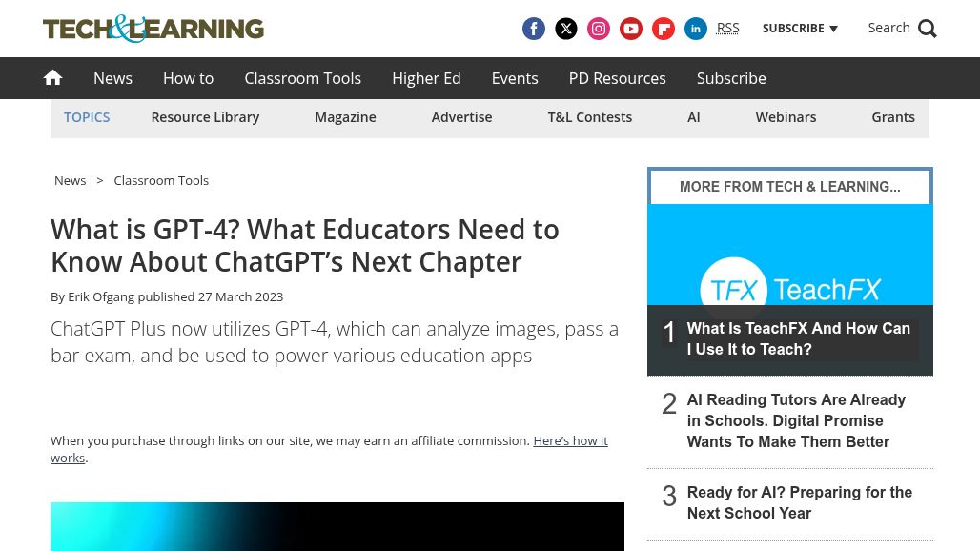Open Classroom Tools in the nav bar
The height and width of the screenshot is (551, 980).
302,78
